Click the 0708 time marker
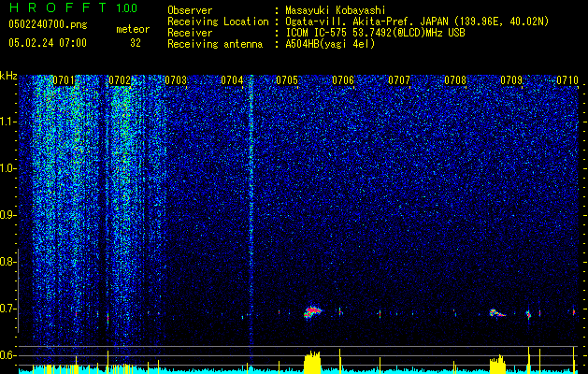588x374 pixels. click(455, 80)
